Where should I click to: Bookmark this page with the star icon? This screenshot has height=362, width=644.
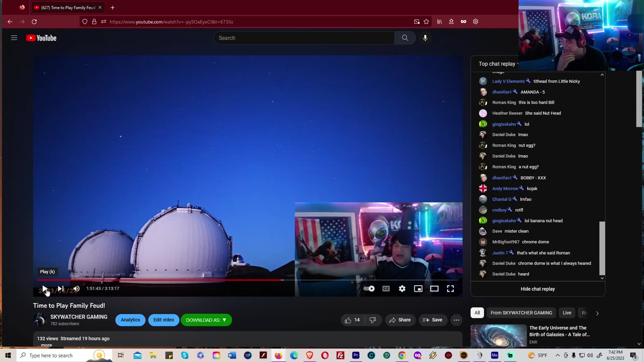426,22
